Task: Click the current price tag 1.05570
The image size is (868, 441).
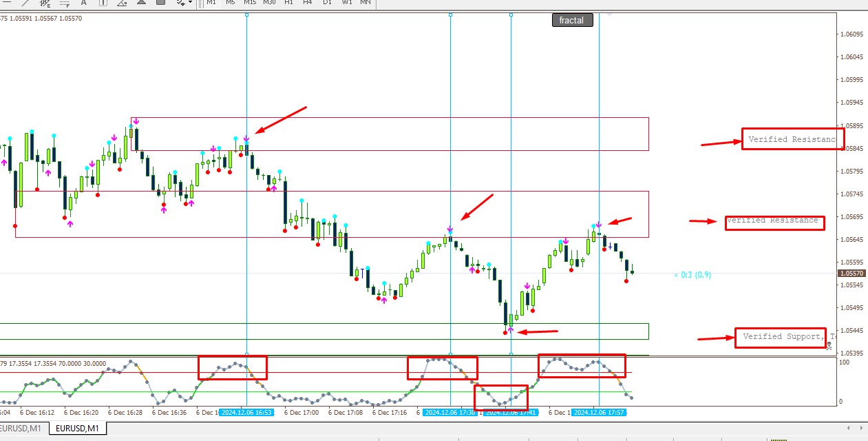Action: tap(851, 274)
